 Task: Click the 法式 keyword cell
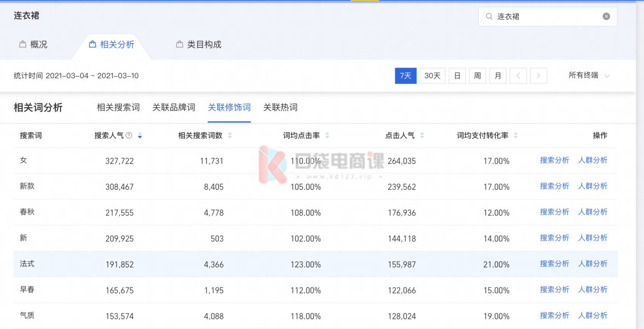pyautogui.click(x=27, y=264)
